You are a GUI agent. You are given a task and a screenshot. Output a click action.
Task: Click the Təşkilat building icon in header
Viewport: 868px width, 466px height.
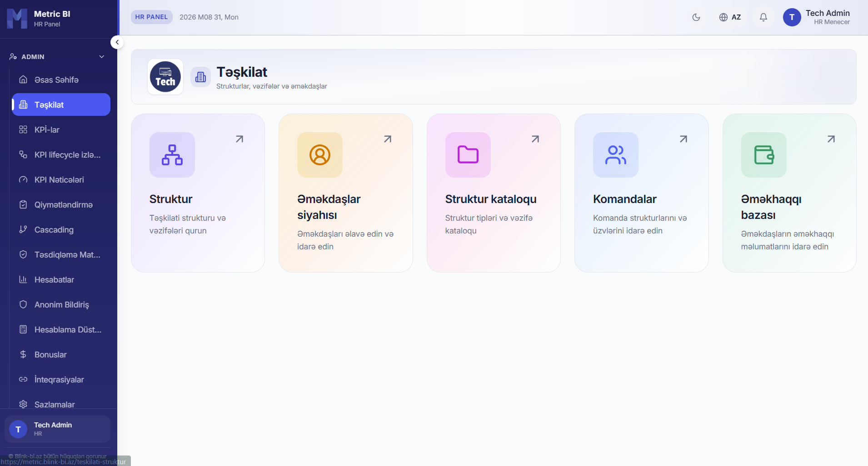click(x=200, y=77)
